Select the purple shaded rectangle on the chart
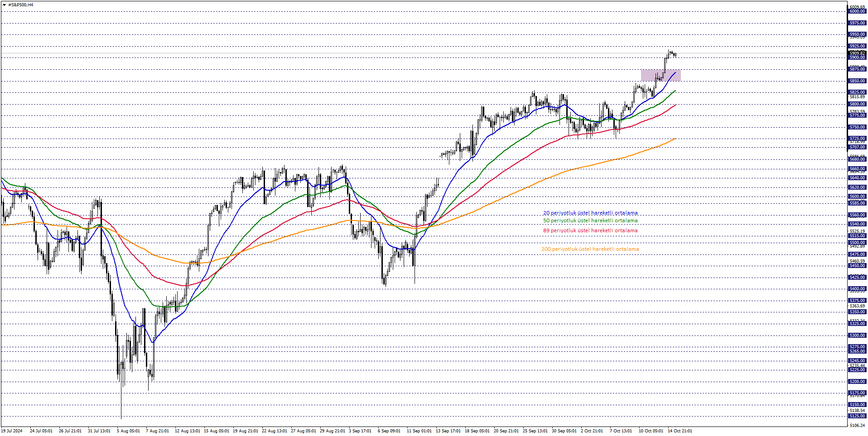The width and height of the screenshot is (868, 436). pyautogui.click(x=661, y=75)
